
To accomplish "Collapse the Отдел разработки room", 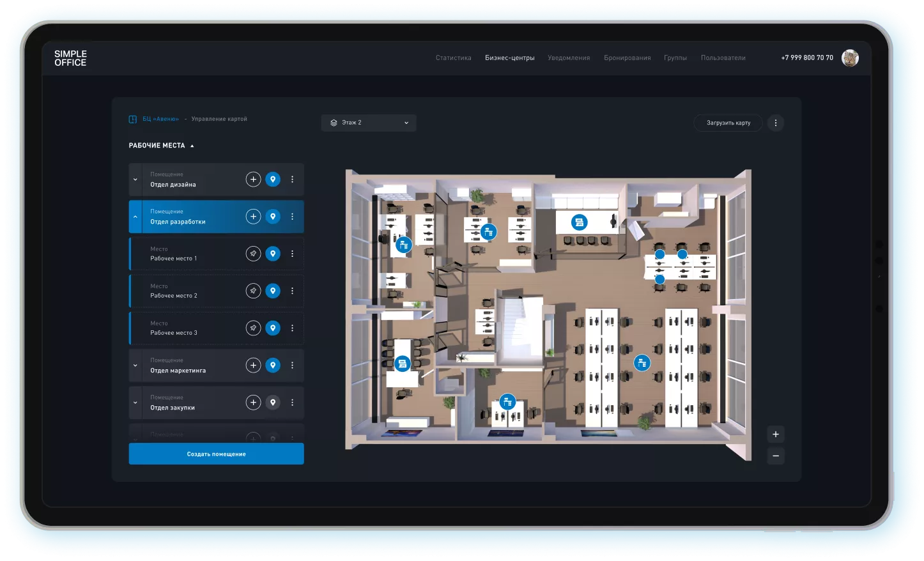I will coord(135,217).
